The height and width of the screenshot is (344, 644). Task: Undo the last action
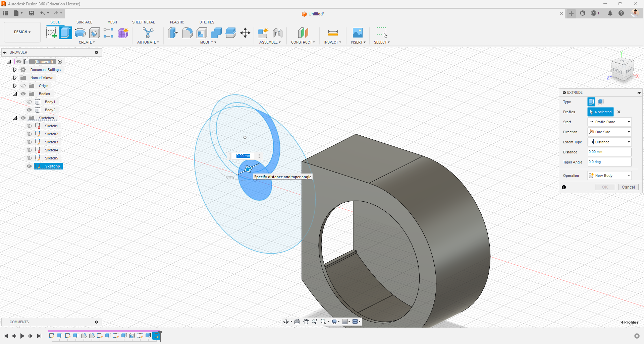tap(43, 13)
